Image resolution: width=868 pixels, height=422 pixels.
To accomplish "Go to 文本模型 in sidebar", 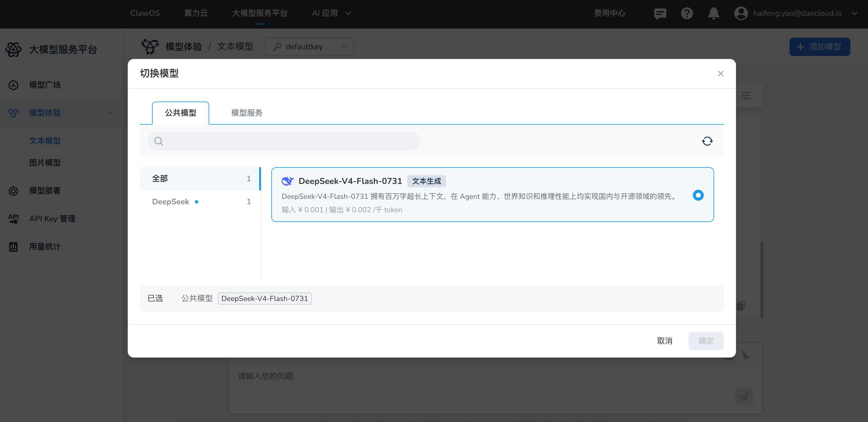I will (x=45, y=141).
